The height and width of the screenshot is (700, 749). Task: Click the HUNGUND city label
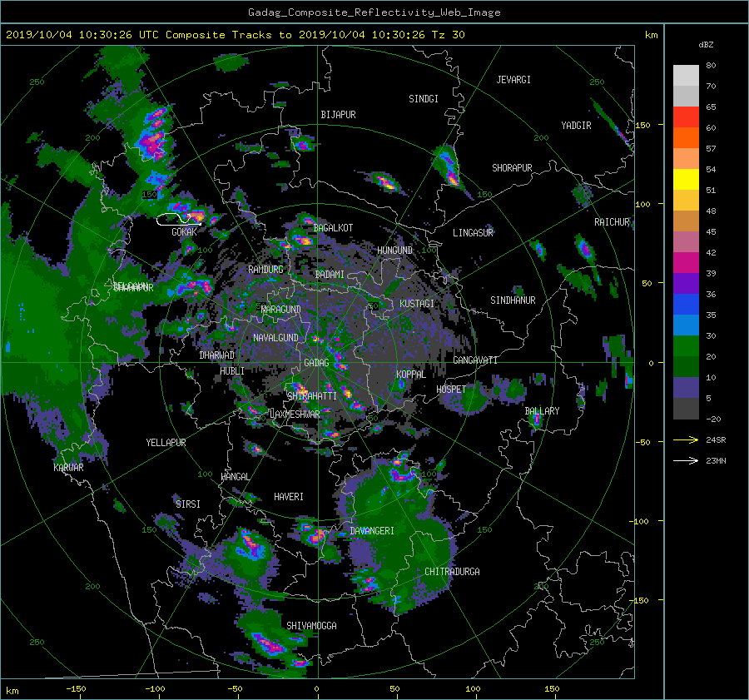(394, 251)
